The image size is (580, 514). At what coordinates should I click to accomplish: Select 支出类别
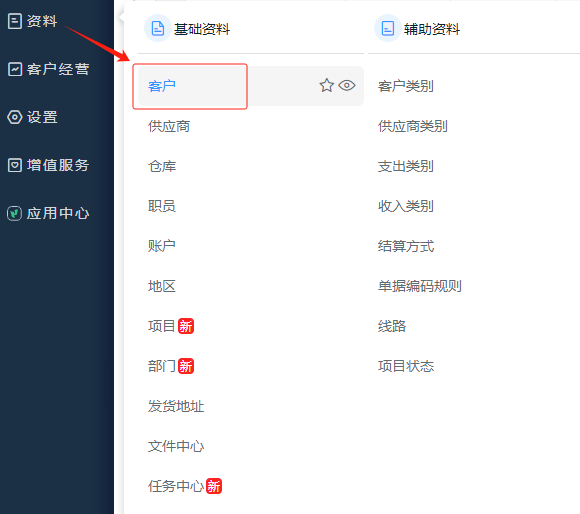coord(406,166)
